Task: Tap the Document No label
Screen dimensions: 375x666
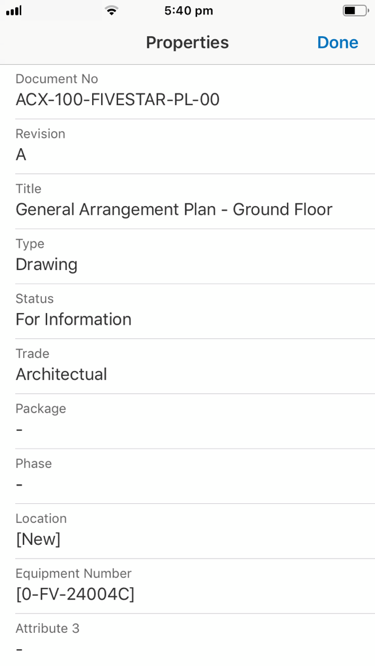Action: click(57, 79)
